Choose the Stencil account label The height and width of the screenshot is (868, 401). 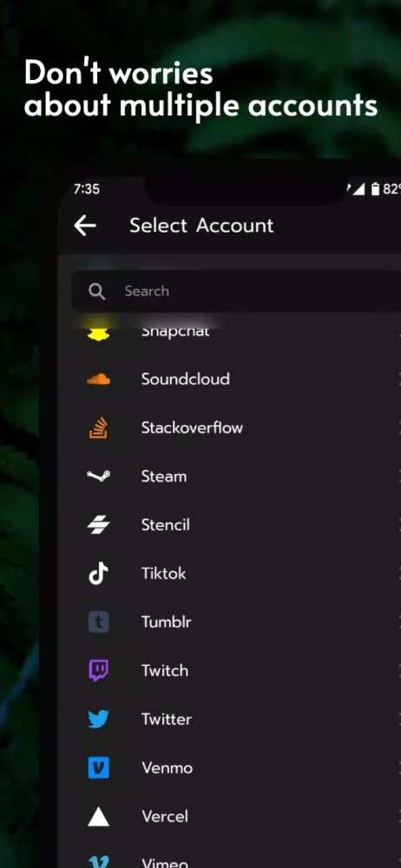click(x=166, y=525)
